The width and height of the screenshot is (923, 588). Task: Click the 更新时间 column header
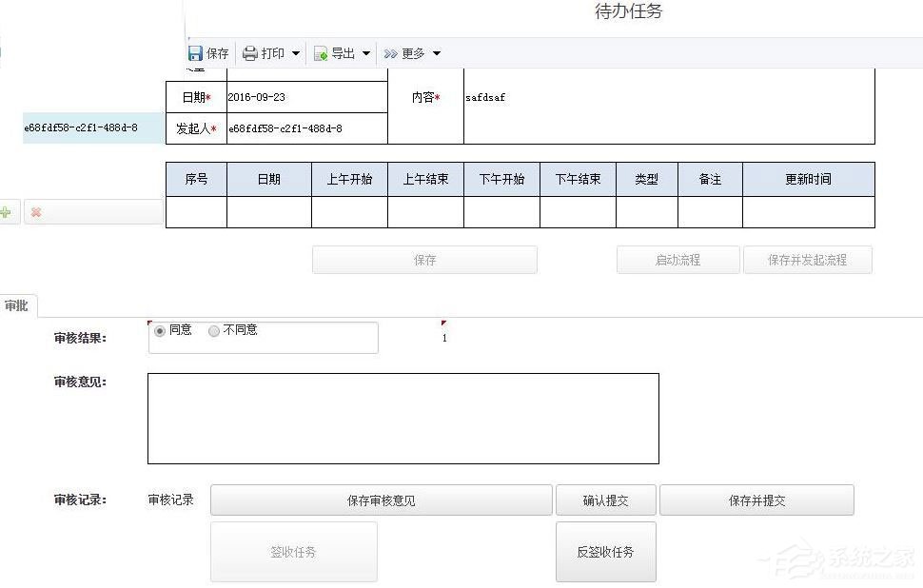point(808,179)
